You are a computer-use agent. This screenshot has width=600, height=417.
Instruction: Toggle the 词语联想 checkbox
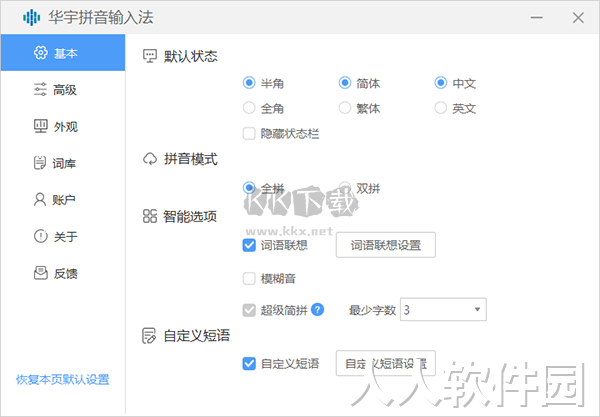[x=249, y=245]
